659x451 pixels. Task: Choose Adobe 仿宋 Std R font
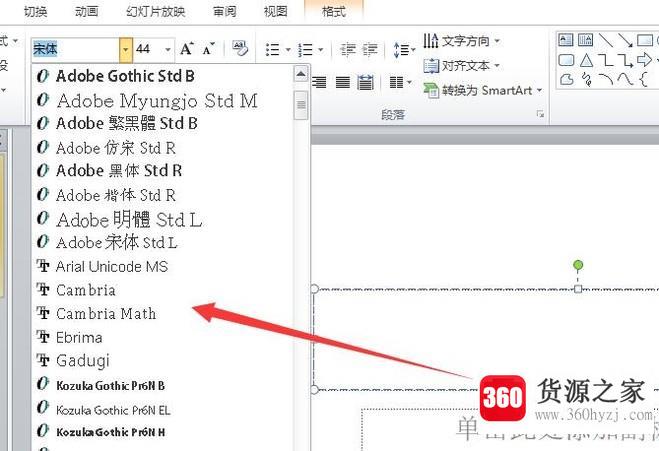[x=162, y=148]
